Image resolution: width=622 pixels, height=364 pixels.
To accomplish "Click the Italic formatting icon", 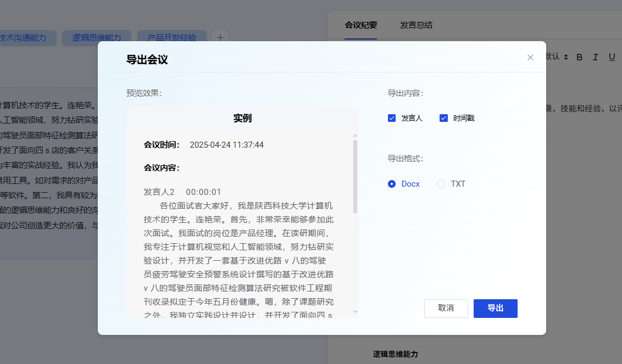I will [x=595, y=57].
